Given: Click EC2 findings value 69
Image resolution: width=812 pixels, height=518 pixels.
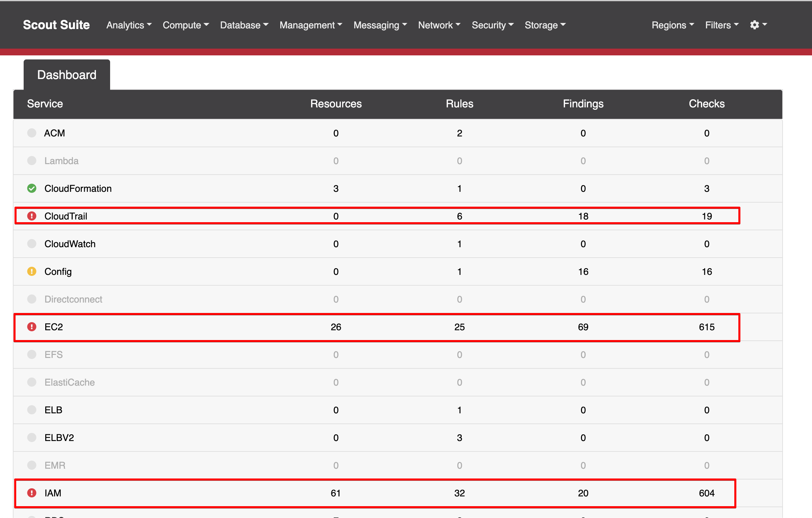Looking at the screenshot, I should pyautogui.click(x=583, y=327).
